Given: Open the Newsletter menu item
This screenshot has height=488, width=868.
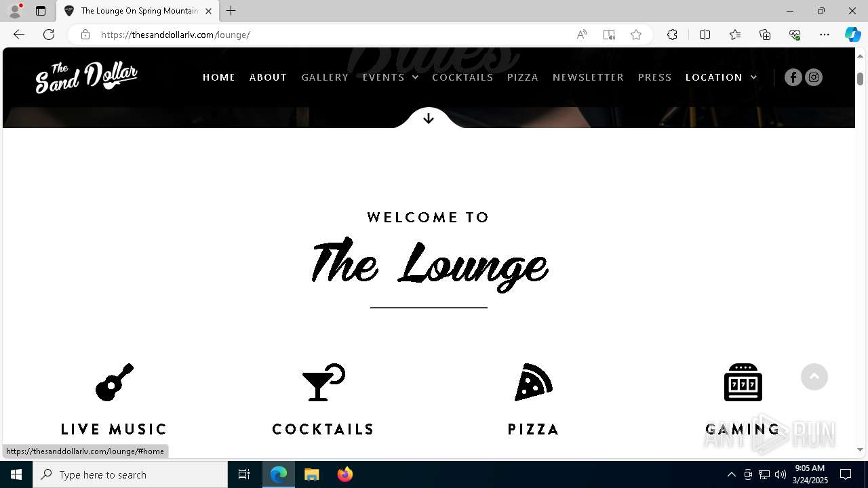Looking at the screenshot, I should 588,77.
